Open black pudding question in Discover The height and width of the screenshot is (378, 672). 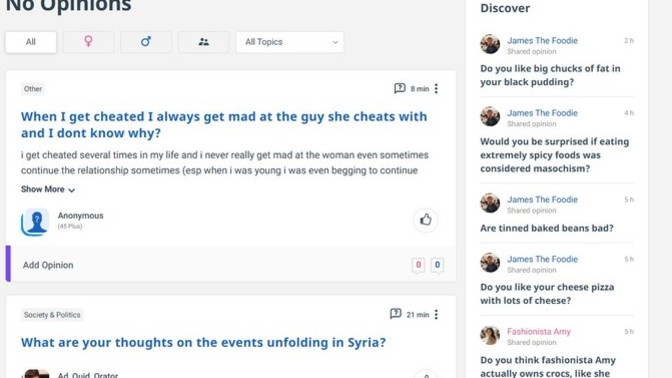(550, 75)
